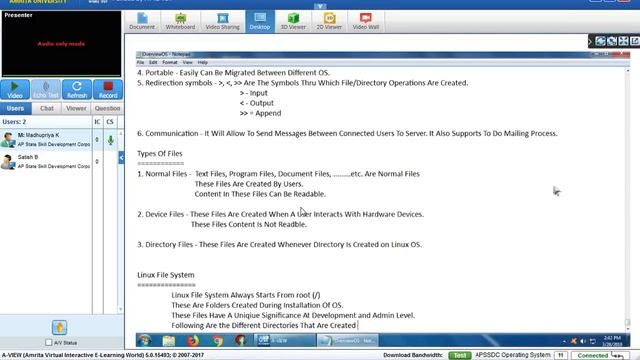Switch to the Desktop sharing tab
The width and height of the screenshot is (640, 360).
pos(260,21)
